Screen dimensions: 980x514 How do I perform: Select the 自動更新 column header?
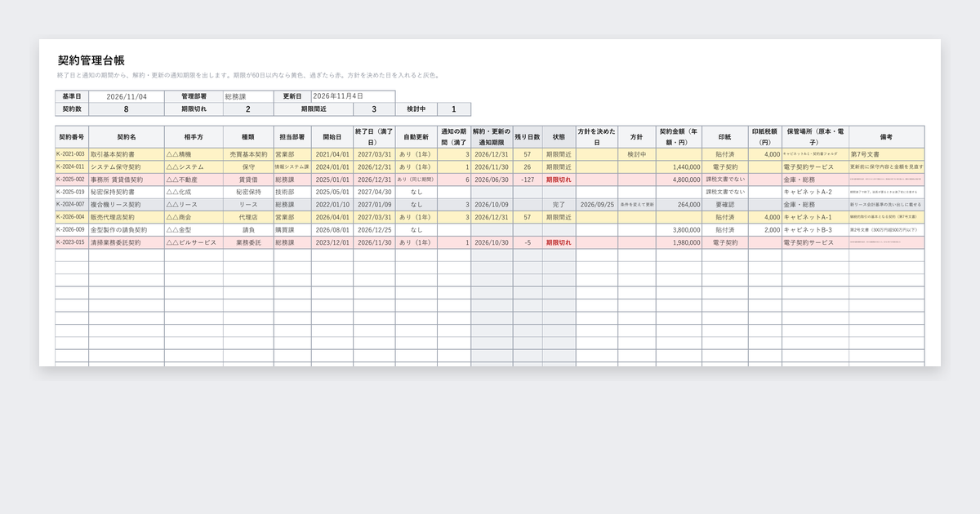pos(416,137)
